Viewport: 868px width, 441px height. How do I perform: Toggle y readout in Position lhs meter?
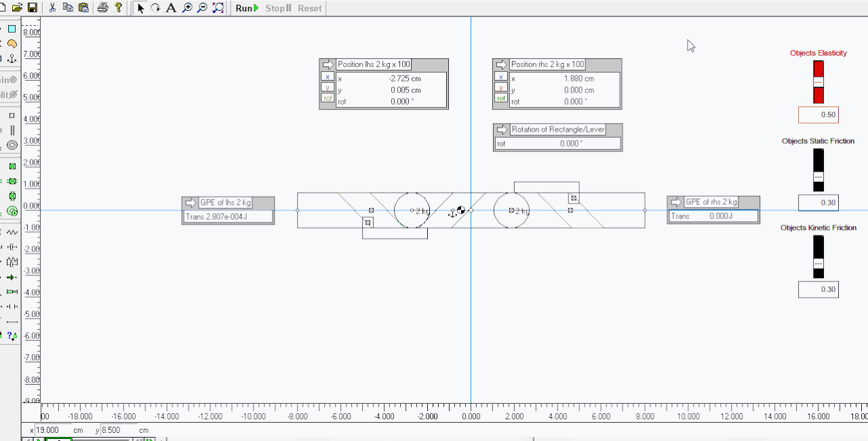[328, 88]
